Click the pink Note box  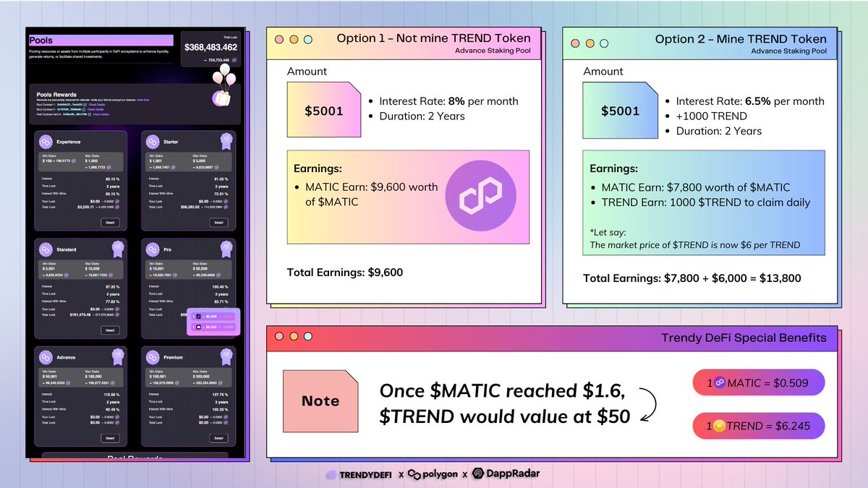(x=320, y=401)
